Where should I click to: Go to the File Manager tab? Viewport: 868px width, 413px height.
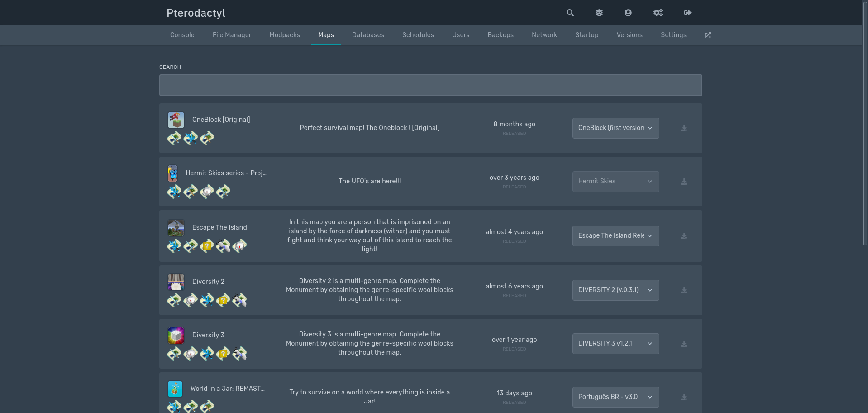232,35
